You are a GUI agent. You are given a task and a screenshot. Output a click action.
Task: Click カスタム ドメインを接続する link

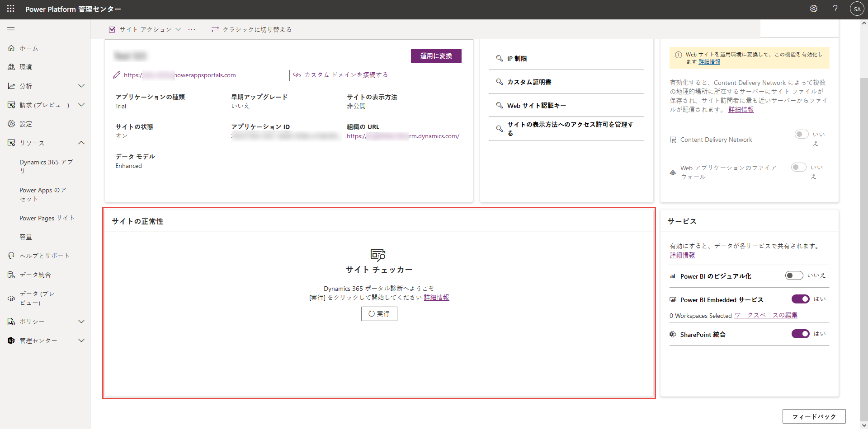tap(346, 75)
